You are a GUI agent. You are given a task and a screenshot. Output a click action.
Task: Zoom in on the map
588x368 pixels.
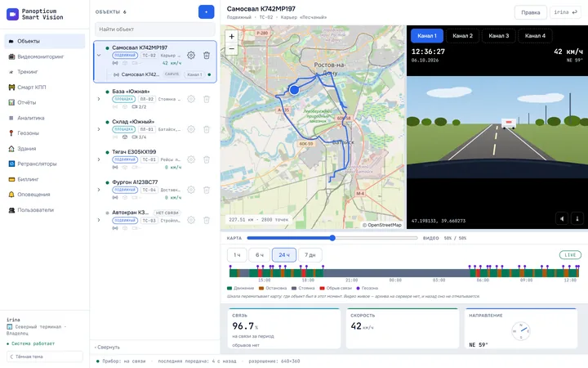pyautogui.click(x=232, y=37)
